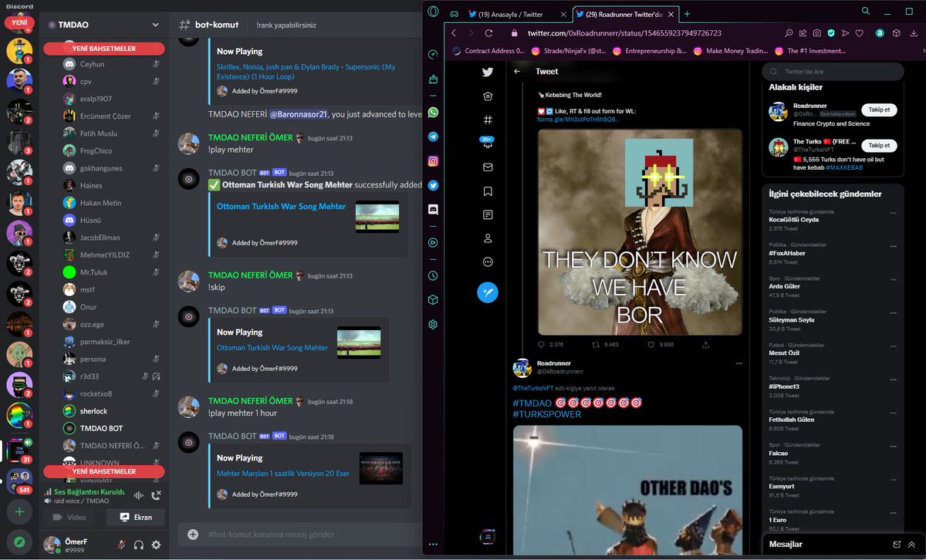
Task: Open Make Money Trading bookmark
Action: 730,51
